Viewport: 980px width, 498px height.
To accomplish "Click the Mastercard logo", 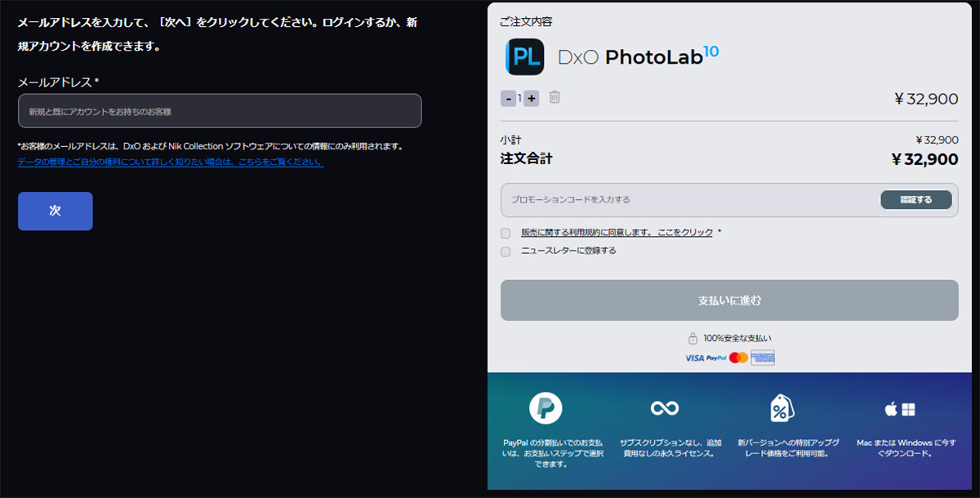I will click(738, 358).
